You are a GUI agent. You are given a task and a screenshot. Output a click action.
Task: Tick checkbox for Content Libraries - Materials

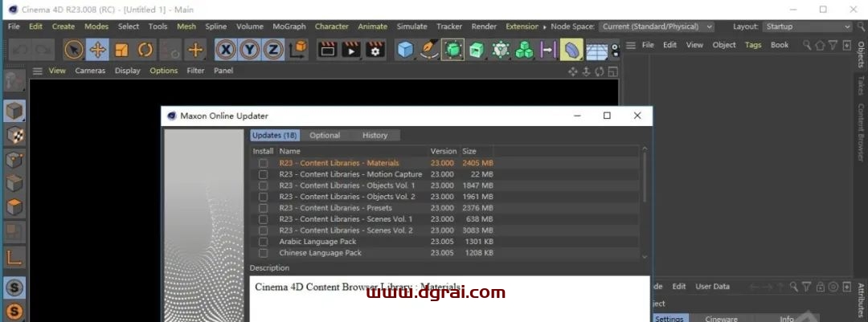click(263, 163)
